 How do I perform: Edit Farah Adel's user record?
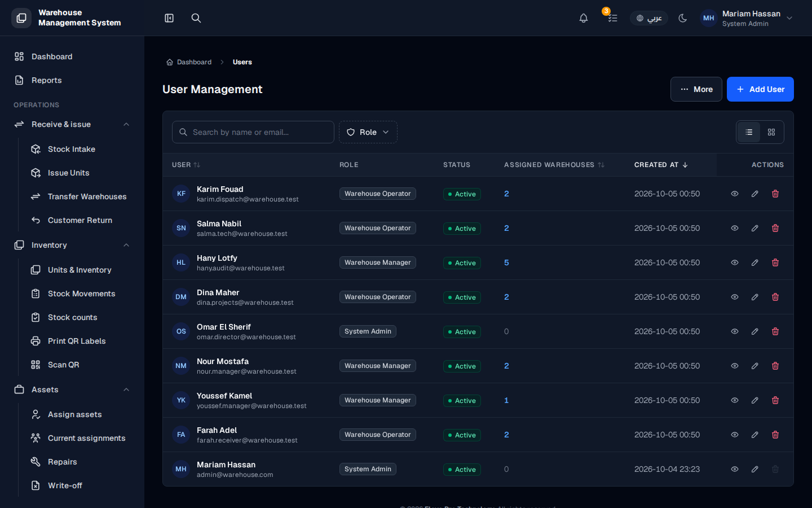[x=755, y=435]
